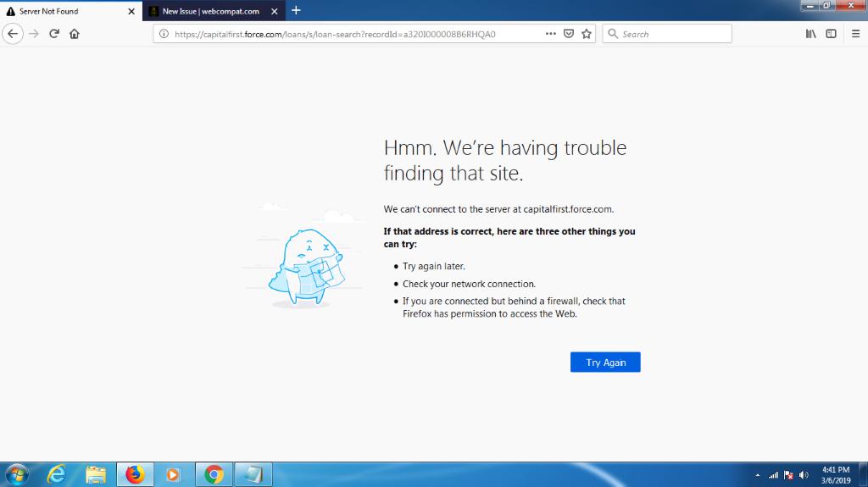
Task: Save page to Pocket
Action: point(569,34)
